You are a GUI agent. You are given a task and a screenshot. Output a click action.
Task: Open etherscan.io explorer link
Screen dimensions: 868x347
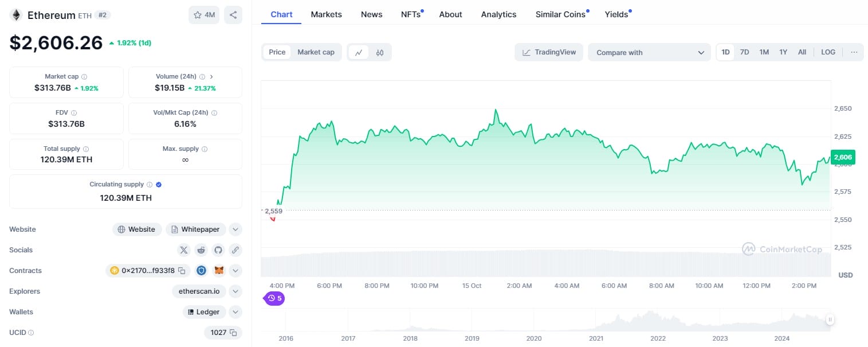point(199,291)
